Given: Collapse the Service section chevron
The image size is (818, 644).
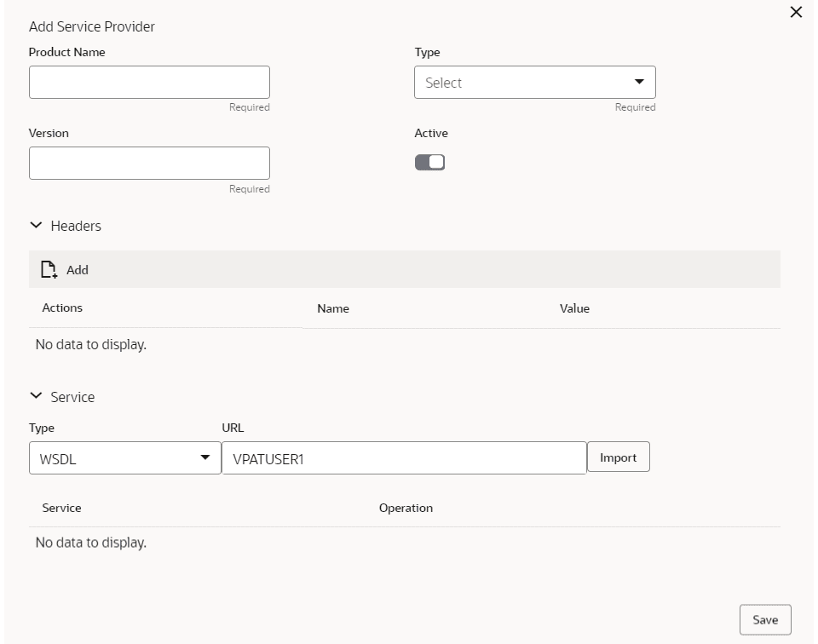Looking at the screenshot, I should coord(36,396).
